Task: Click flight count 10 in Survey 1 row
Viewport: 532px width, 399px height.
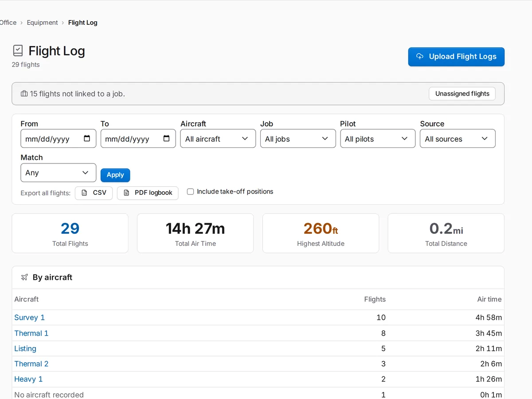Action: 381,318
